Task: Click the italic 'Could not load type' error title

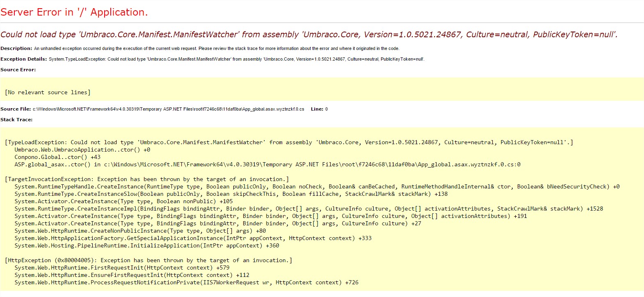Action: (x=309, y=35)
